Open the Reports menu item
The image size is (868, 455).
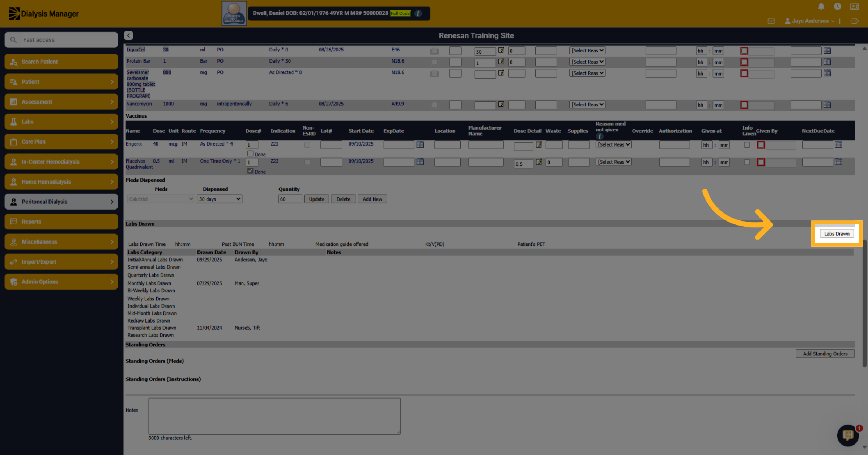tap(61, 222)
